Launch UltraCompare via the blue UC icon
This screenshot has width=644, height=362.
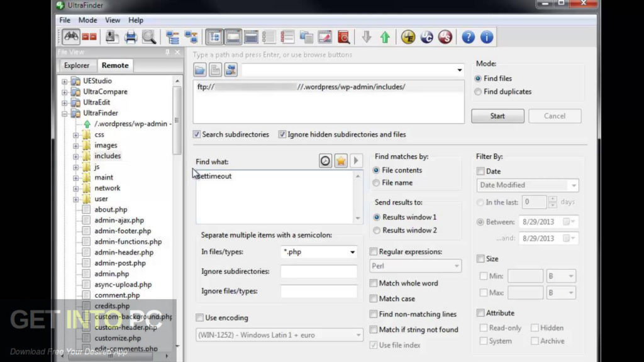pos(427,37)
